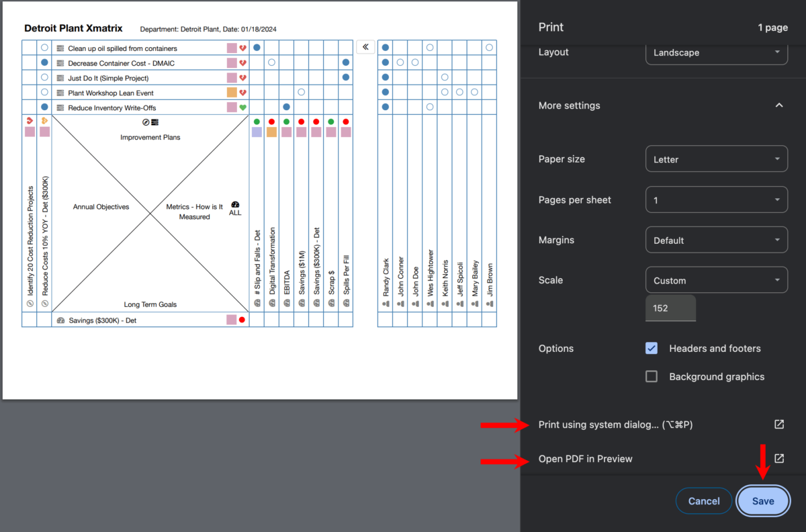806x532 pixels.
Task: Click the icons in the Improvement Plans header
Action: click(151, 122)
